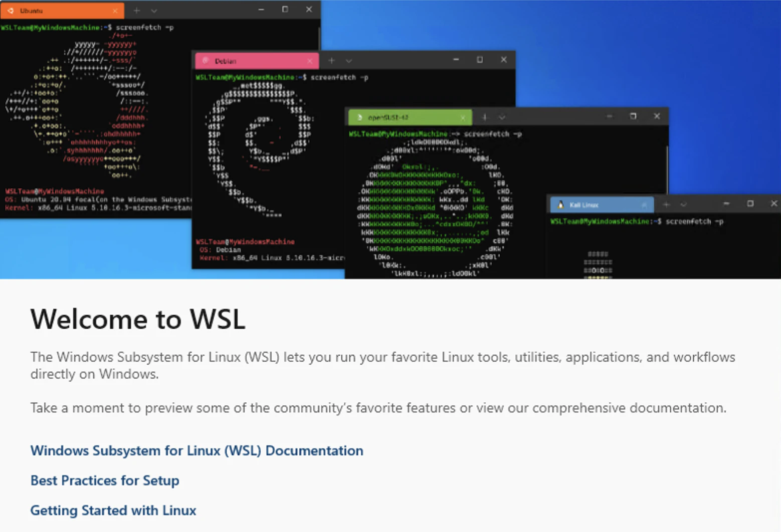Click the Ubuntu logo icon in tab
Image resolution: width=781 pixels, height=532 pixels.
pyautogui.click(x=11, y=11)
